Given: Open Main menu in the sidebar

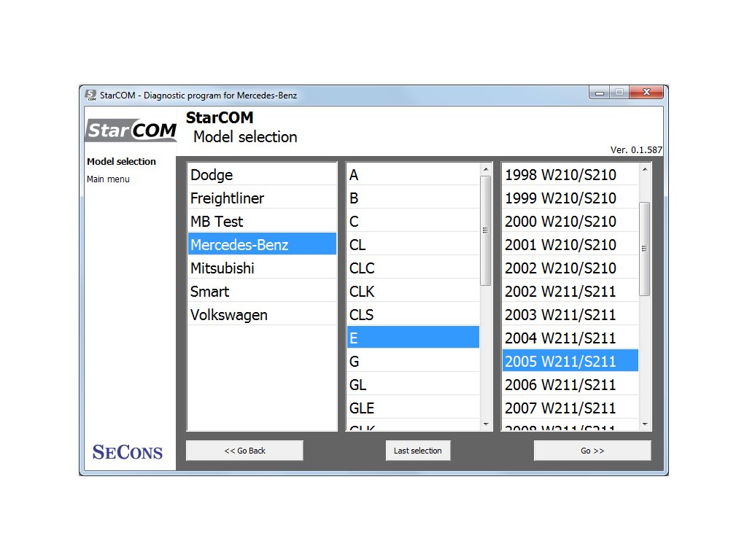Looking at the screenshot, I should [x=108, y=179].
